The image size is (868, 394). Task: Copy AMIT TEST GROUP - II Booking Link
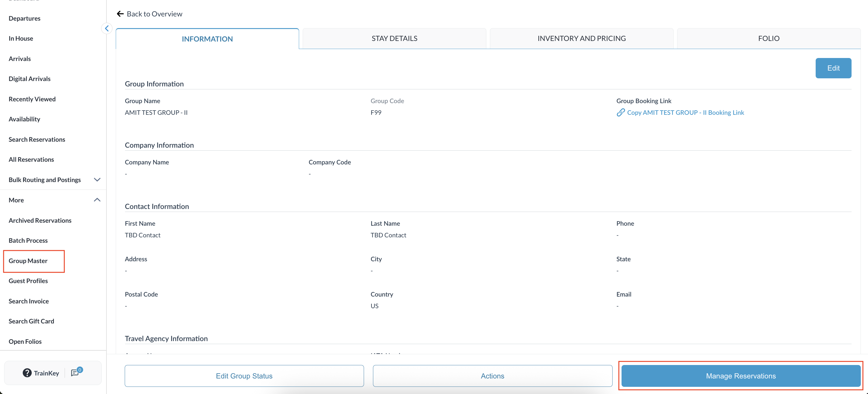(685, 112)
